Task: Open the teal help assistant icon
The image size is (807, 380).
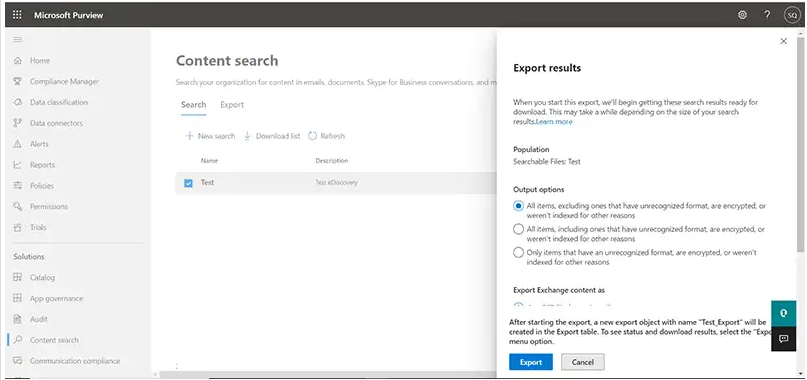Action: pyautogui.click(x=783, y=313)
